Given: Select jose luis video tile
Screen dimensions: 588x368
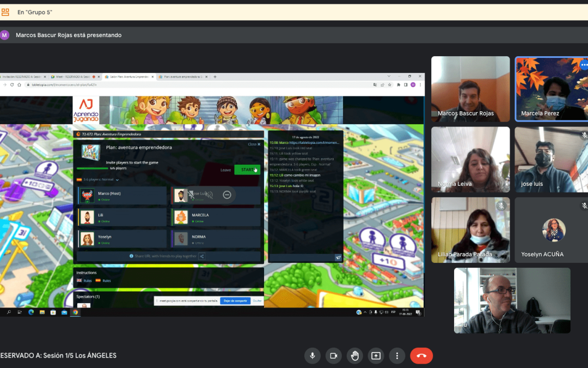Looking at the screenshot, I should tap(551, 160).
